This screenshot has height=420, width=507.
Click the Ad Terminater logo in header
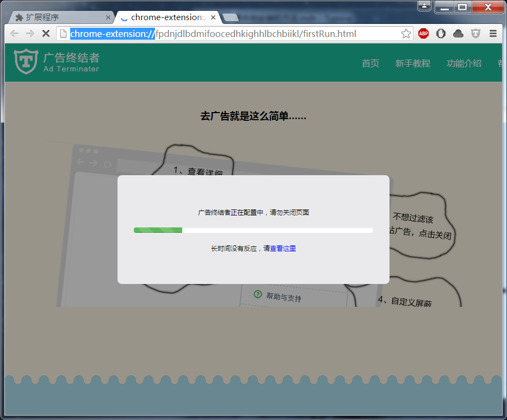pyautogui.click(x=57, y=62)
